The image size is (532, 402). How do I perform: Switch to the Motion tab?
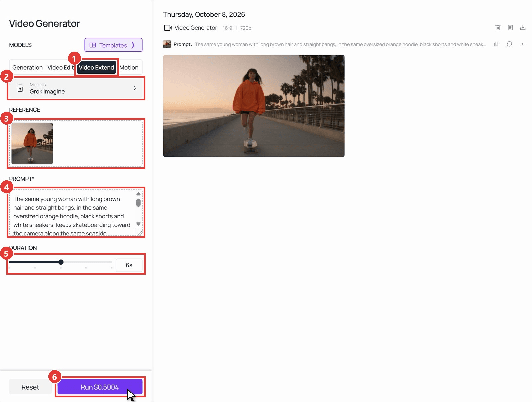129,67
